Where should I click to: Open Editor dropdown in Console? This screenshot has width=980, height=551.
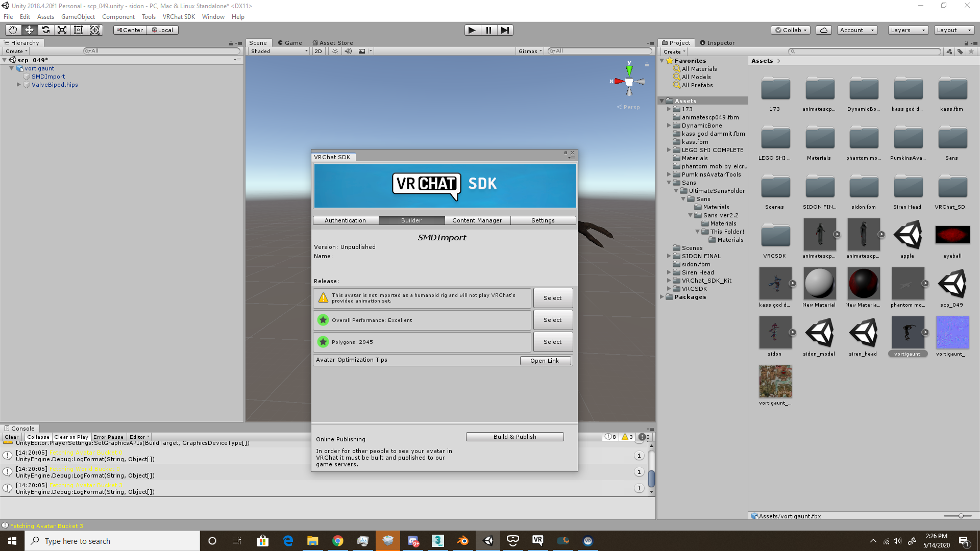(139, 437)
